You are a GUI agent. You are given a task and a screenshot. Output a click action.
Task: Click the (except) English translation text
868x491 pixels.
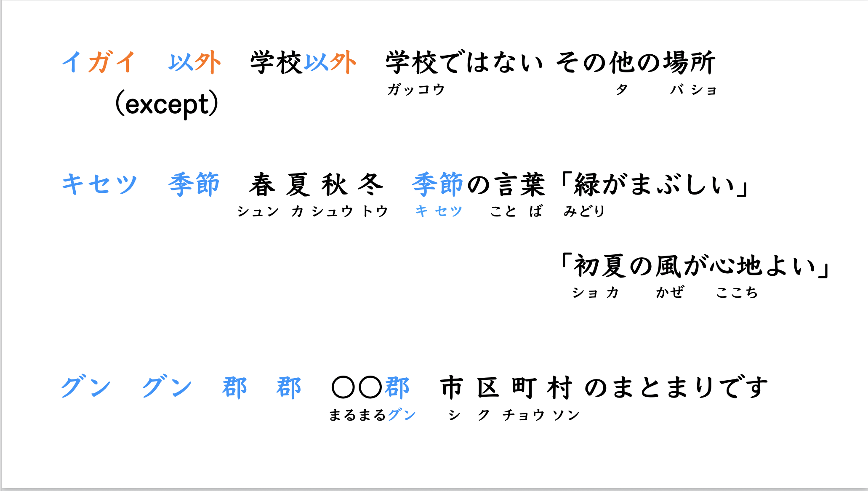click(167, 104)
